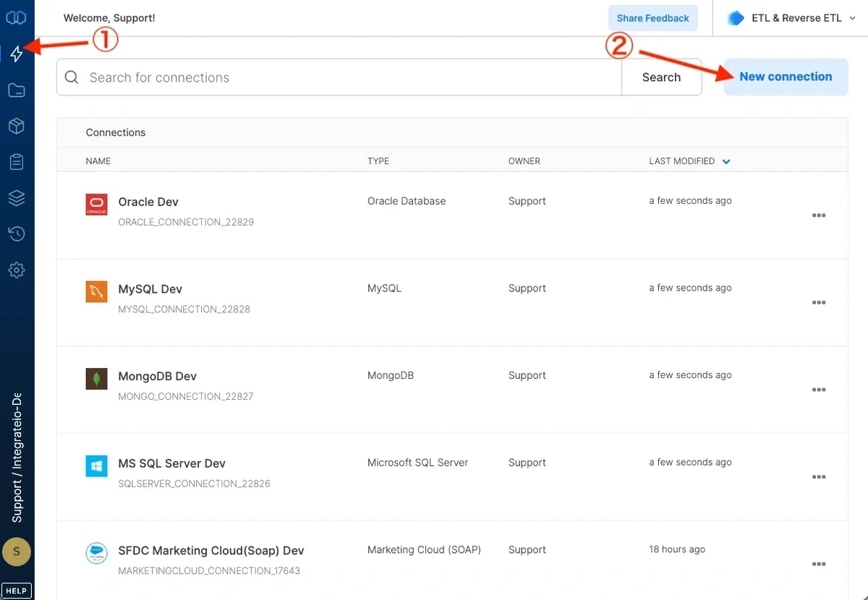Click the magnifier icon in search box
Image resolution: width=868 pixels, height=600 pixels.
(x=72, y=77)
